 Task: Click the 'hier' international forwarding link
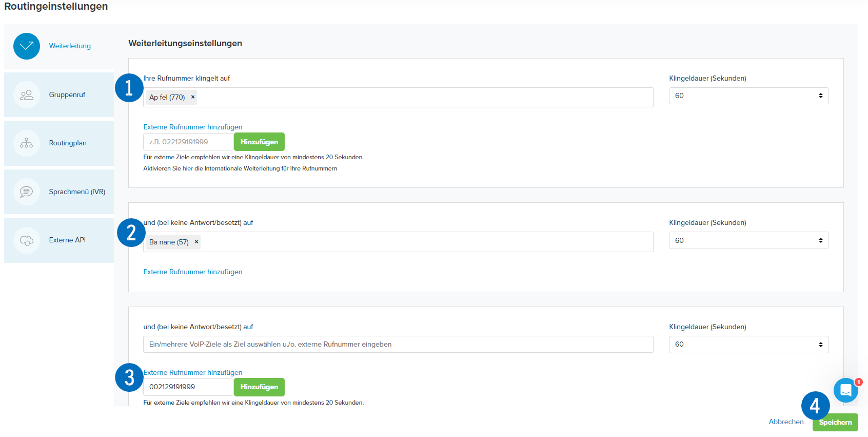click(188, 168)
